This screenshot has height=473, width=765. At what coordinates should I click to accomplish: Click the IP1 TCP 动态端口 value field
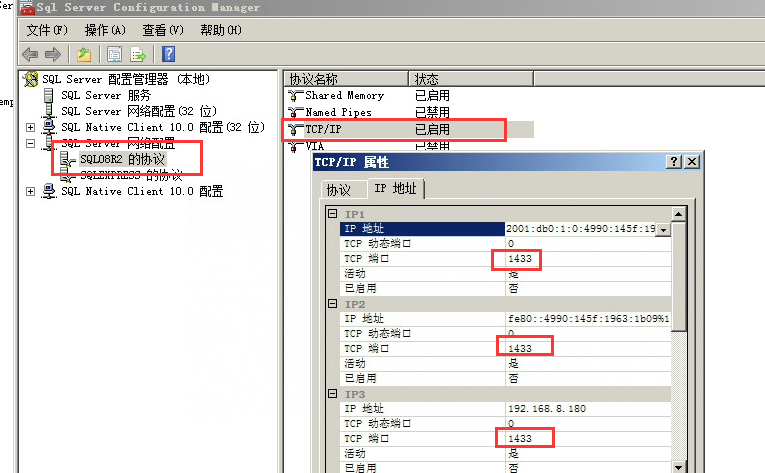(x=588, y=244)
